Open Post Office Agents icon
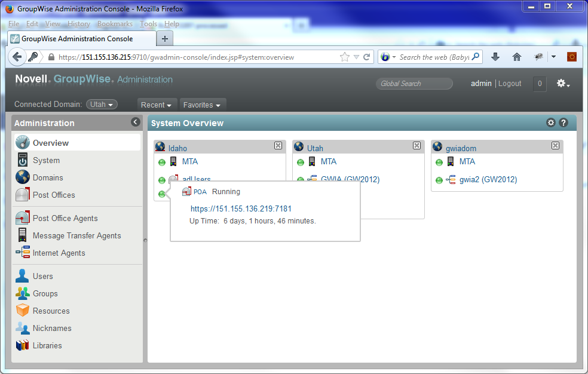588x374 pixels. click(x=23, y=217)
